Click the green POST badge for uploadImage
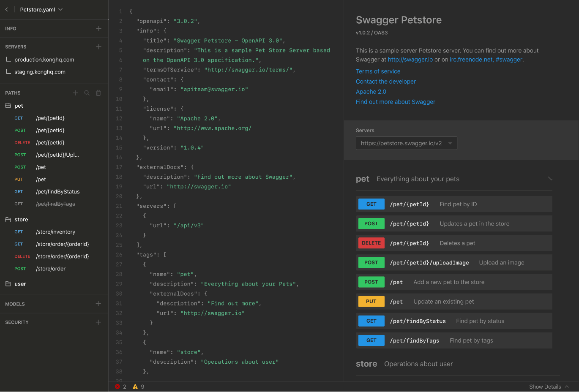The width and height of the screenshot is (579, 392). [x=371, y=262]
